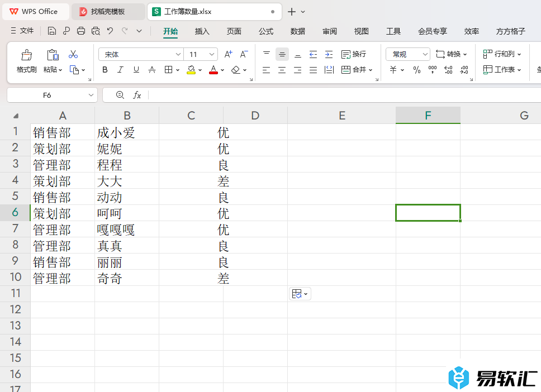541x392 pixels.
Task: Open the 文件 file menu
Action: click(x=22, y=31)
